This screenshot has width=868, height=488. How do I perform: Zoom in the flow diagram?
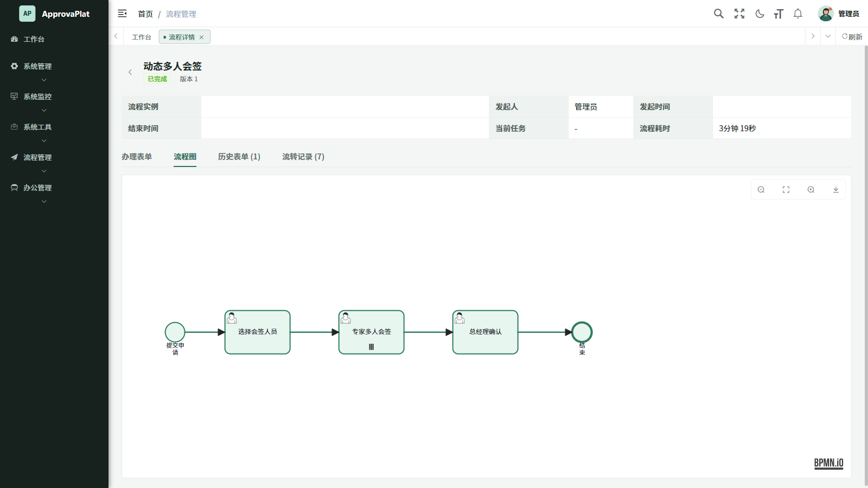[x=811, y=190]
